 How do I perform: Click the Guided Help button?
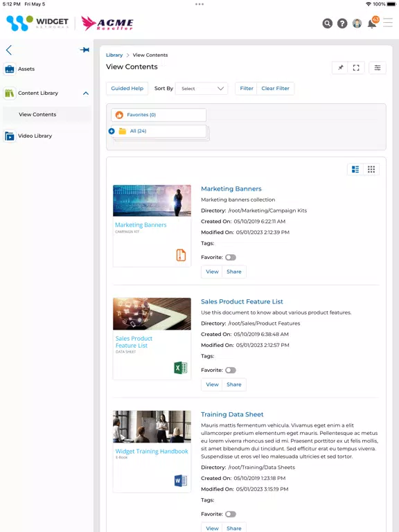tap(127, 89)
